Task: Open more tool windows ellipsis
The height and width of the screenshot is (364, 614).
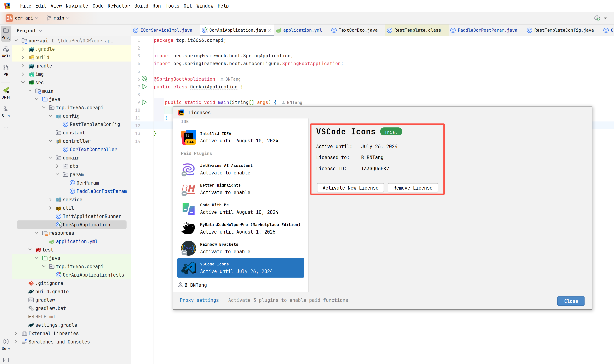Action: click(x=6, y=127)
